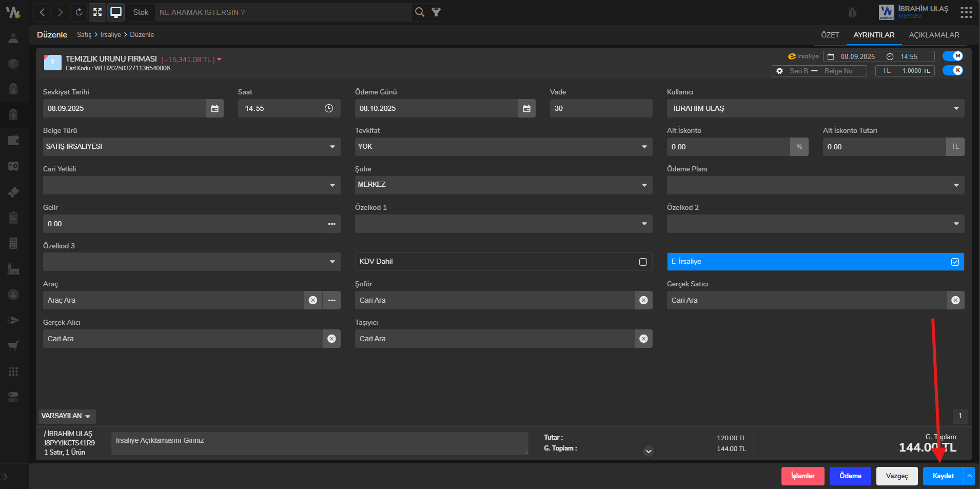Open the apps grid icon
The height and width of the screenshot is (489, 980).
966,12
